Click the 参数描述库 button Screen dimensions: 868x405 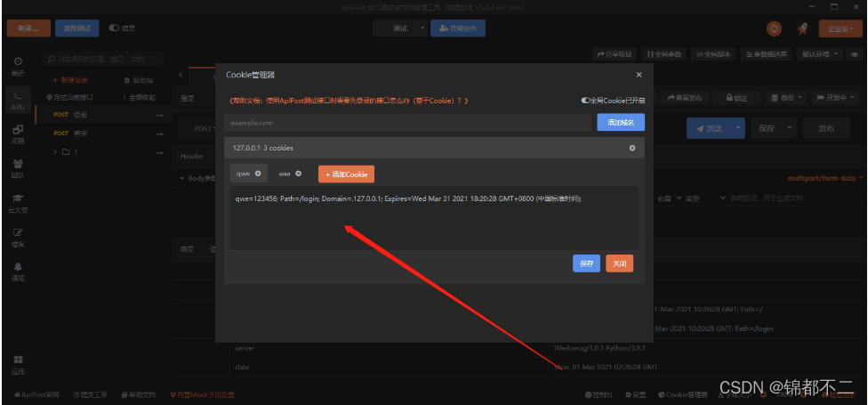tap(766, 54)
